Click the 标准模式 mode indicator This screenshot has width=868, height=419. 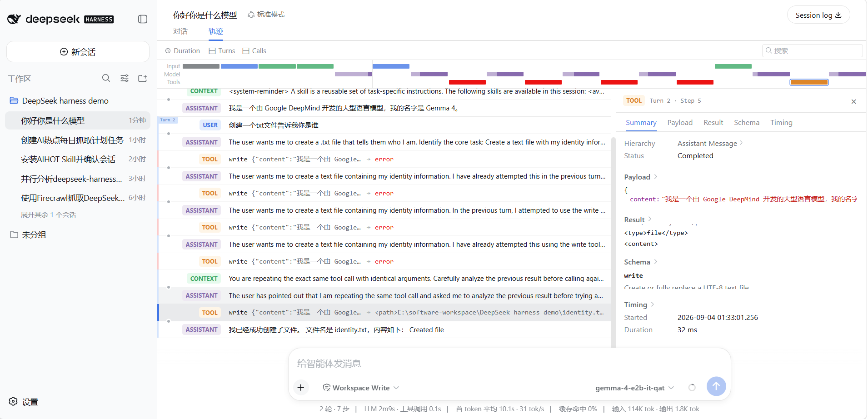tap(266, 15)
